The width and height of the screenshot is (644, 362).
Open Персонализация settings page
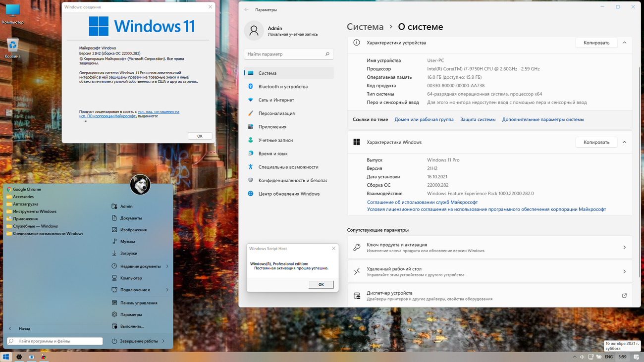289,113
